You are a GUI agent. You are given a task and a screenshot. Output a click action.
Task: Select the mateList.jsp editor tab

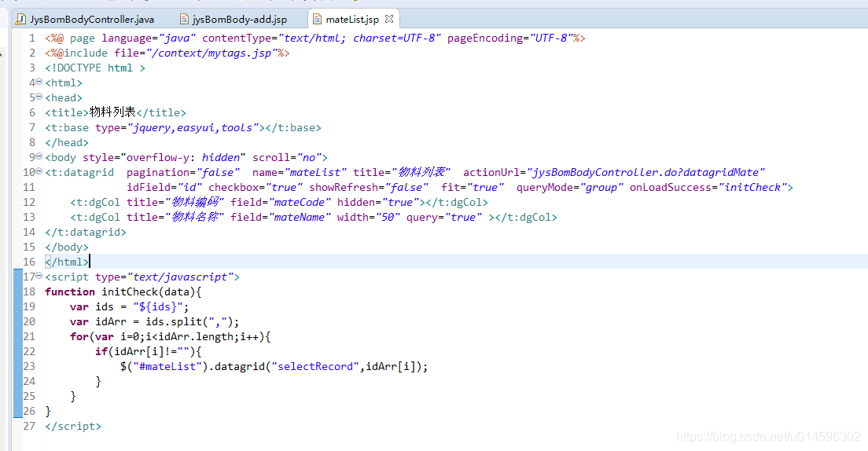tap(352, 20)
